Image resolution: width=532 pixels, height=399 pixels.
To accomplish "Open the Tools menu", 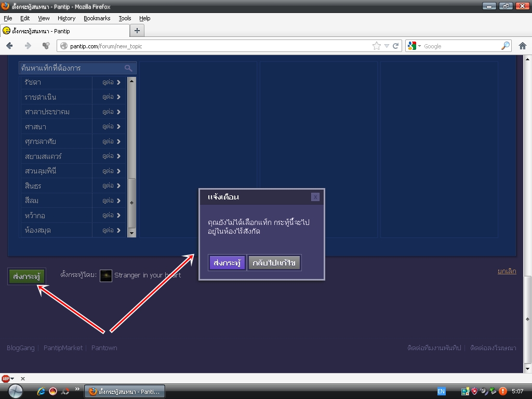I will [x=125, y=18].
